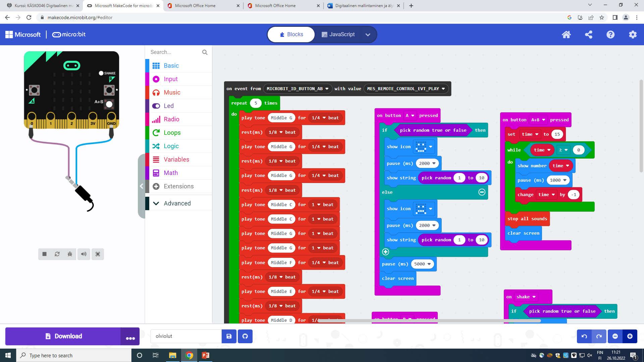
Task: Switch editor to Blocks view
Action: pos(291,35)
